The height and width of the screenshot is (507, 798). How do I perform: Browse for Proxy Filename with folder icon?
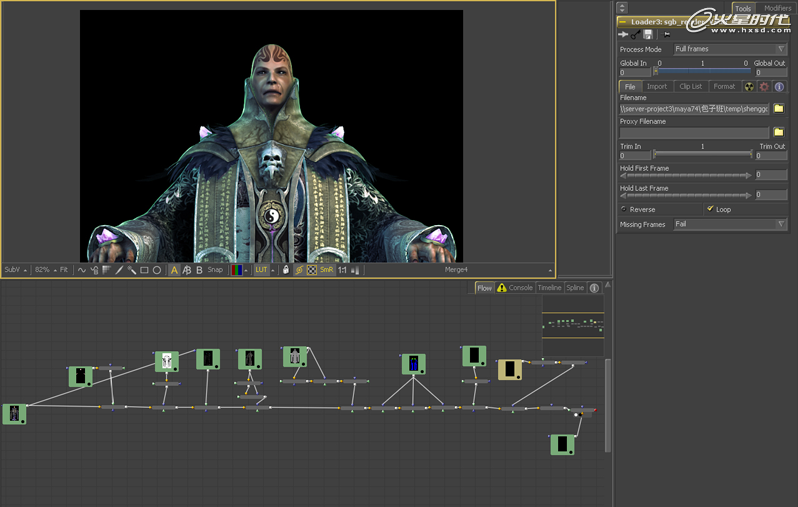pyautogui.click(x=779, y=132)
